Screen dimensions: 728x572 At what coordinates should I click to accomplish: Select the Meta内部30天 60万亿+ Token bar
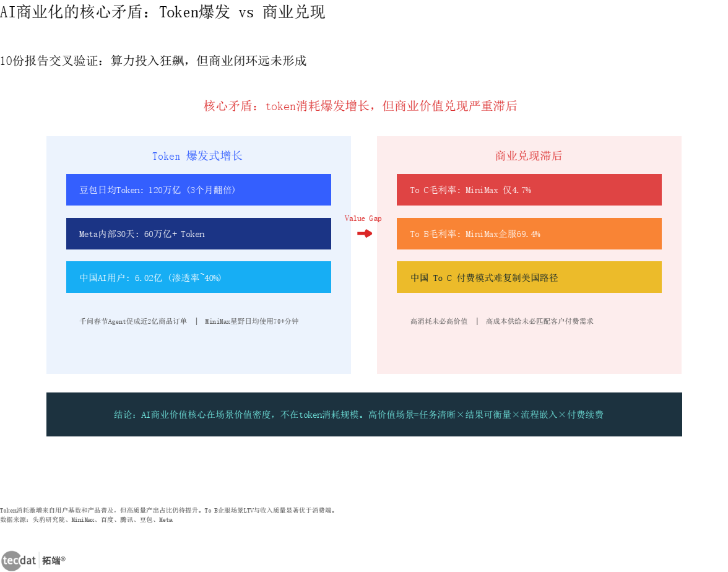point(199,233)
